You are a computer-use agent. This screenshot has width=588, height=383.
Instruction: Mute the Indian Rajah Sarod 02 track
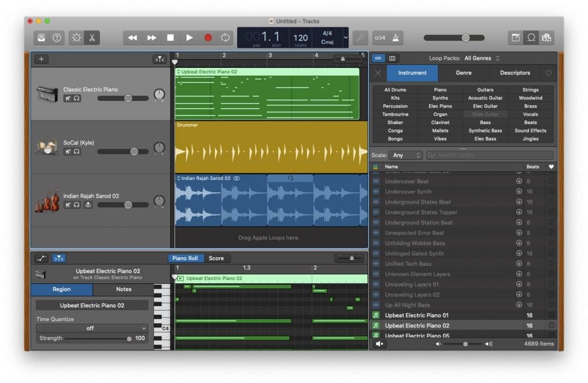click(68, 205)
